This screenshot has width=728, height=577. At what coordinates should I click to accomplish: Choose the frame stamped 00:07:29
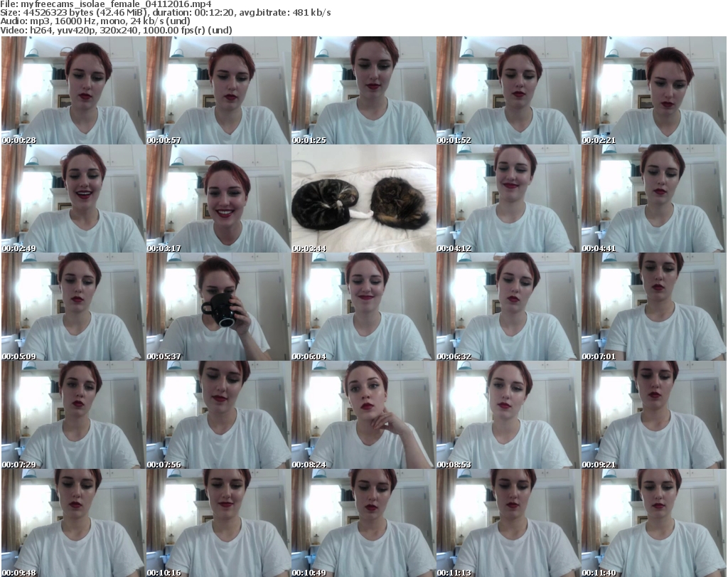(73, 415)
